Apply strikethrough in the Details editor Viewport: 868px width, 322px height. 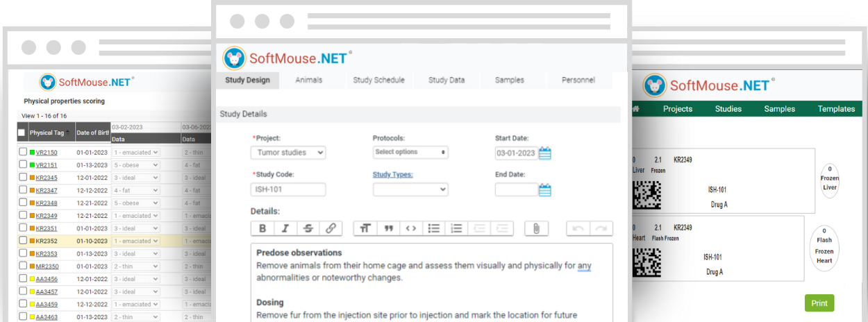click(308, 228)
